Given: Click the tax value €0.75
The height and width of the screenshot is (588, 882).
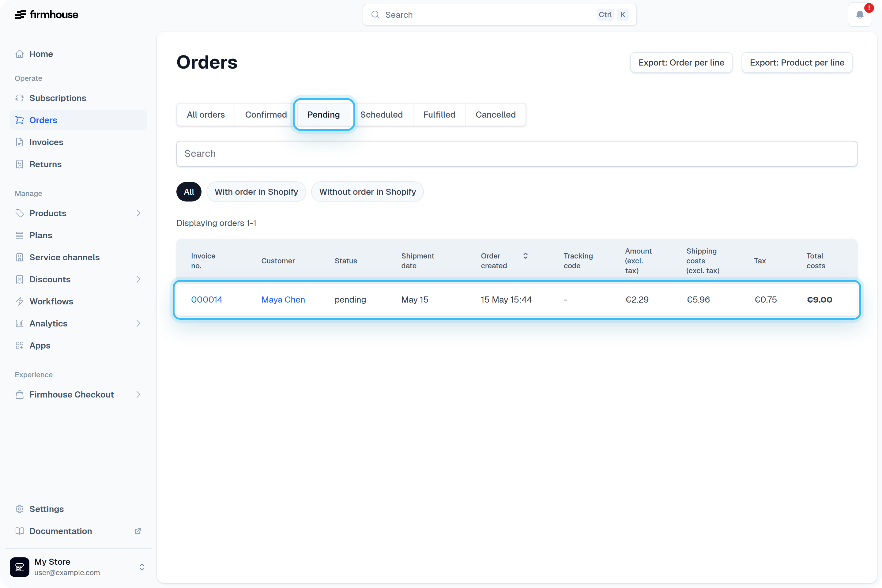Looking at the screenshot, I should pos(765,300).
